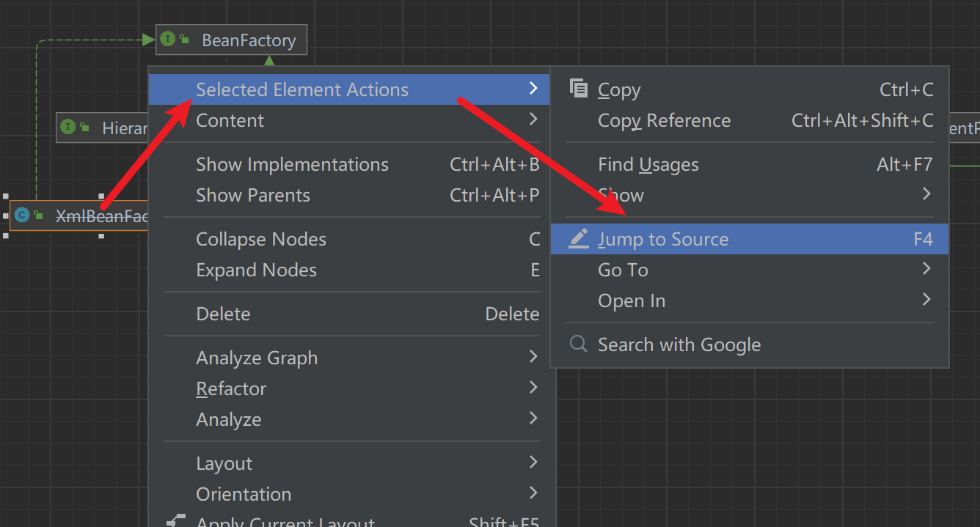Choose Find Usages from submenu
Viewport: 980px width, 527px height.
[648, 165]
